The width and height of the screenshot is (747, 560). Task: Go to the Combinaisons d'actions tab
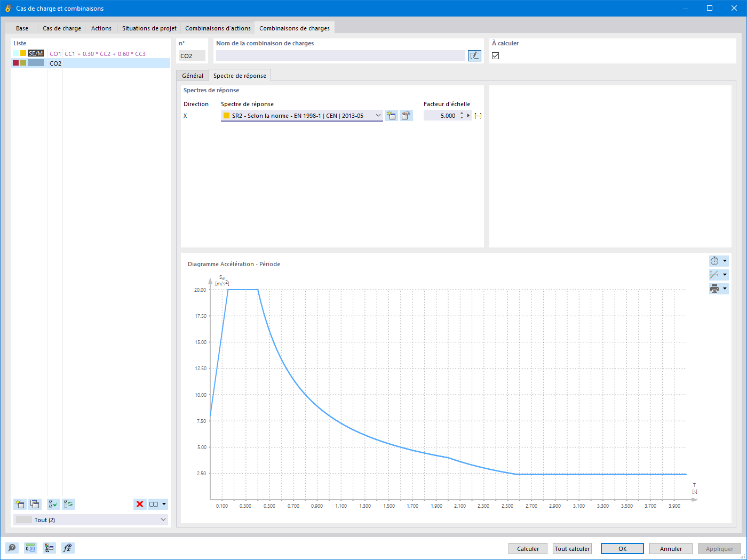(x=218, y=28)
